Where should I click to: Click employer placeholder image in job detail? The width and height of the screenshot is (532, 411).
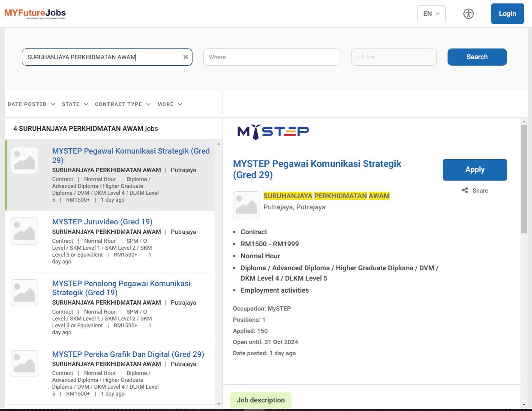pyautogui.click(x=246, y=205)
